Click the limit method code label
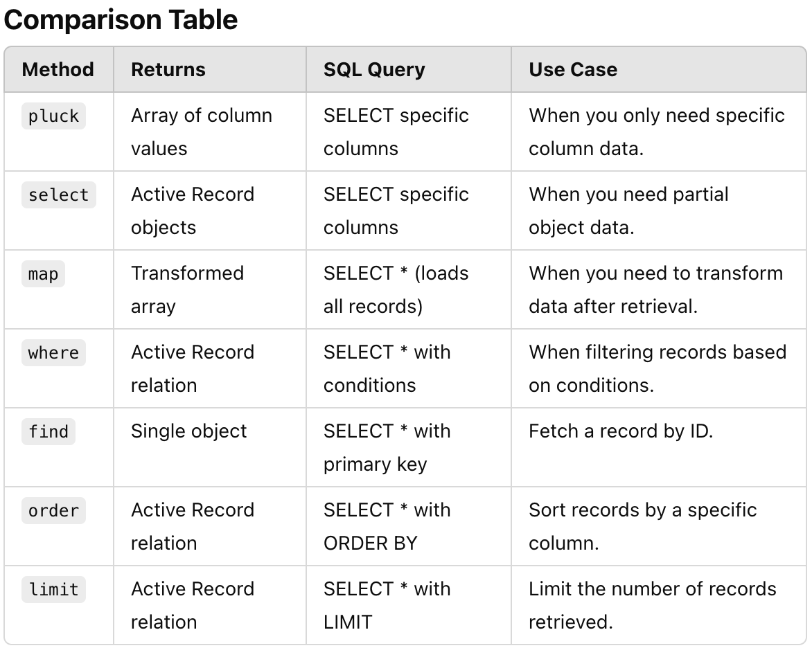Image resolution: width=812 pixels, height=648 pixels. (x=53, y=590)
